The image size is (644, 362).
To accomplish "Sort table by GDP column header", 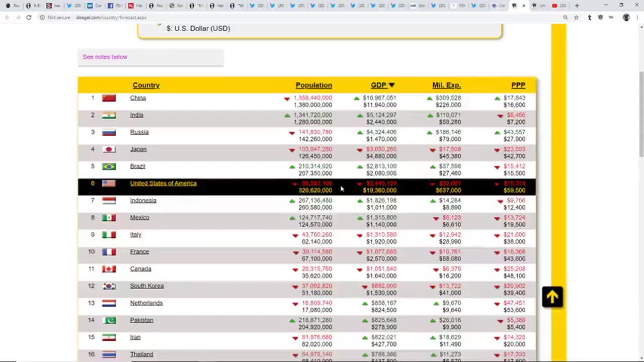I will 382,85.
